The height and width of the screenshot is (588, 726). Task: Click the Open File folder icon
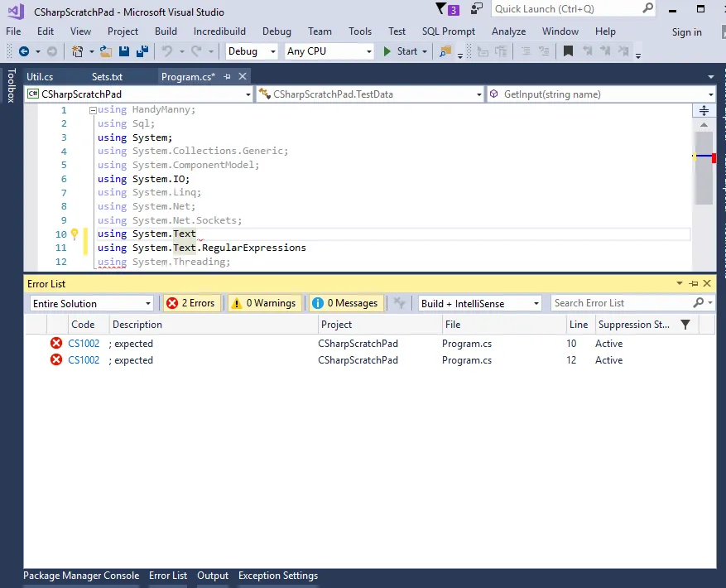pos(106,51)
